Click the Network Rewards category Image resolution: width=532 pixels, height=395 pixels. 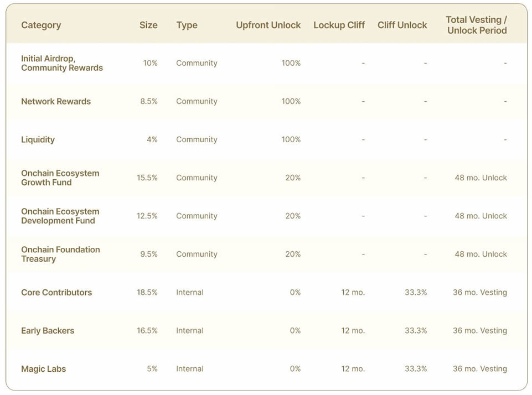coord(56,101)
